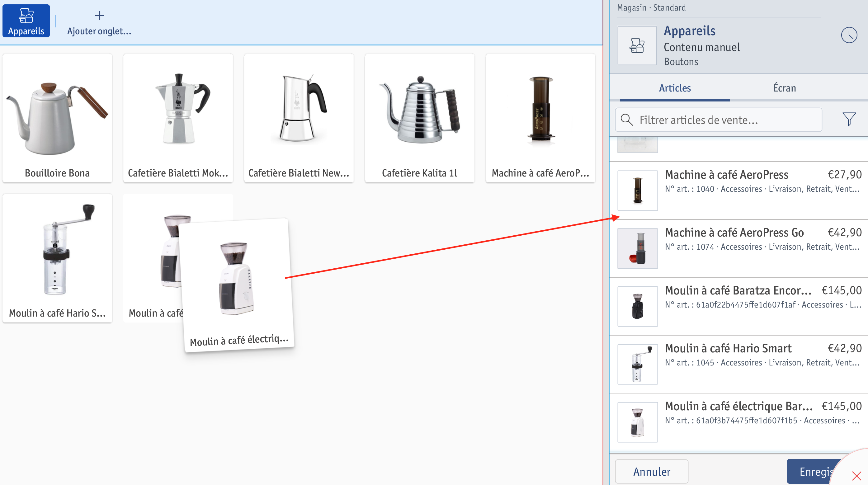
Task: Select the Bouilloire Bona product tile
Action: pyautogui.click(x=57, y=118)
